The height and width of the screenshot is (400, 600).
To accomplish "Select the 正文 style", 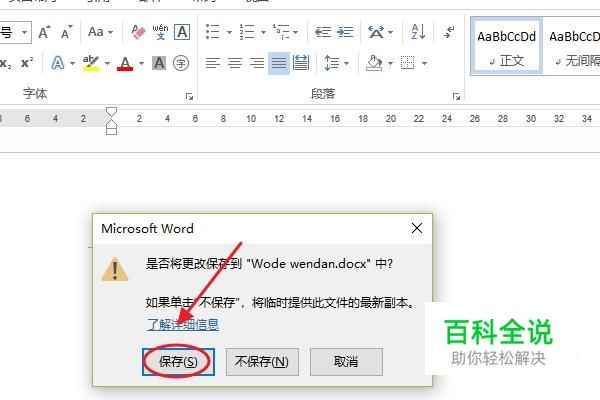I will tap(507, 46).
